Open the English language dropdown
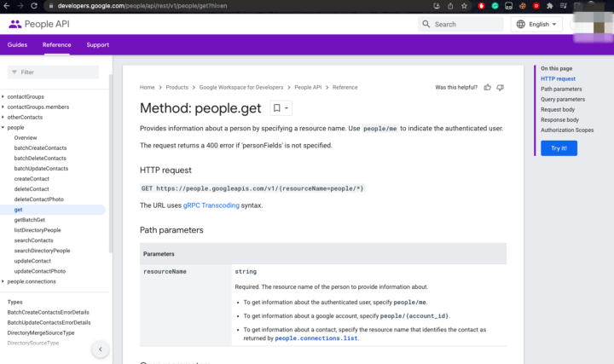 pyautogui.click(x=536, y=24)
